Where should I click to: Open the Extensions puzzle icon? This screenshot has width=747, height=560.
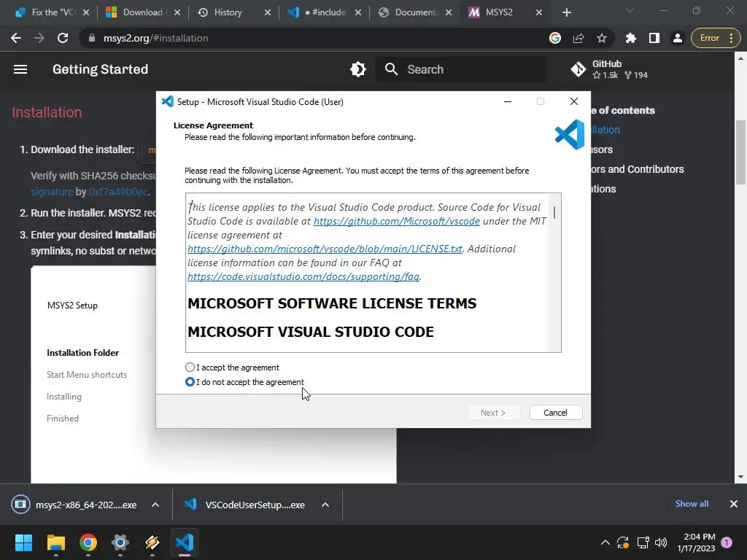631,38
